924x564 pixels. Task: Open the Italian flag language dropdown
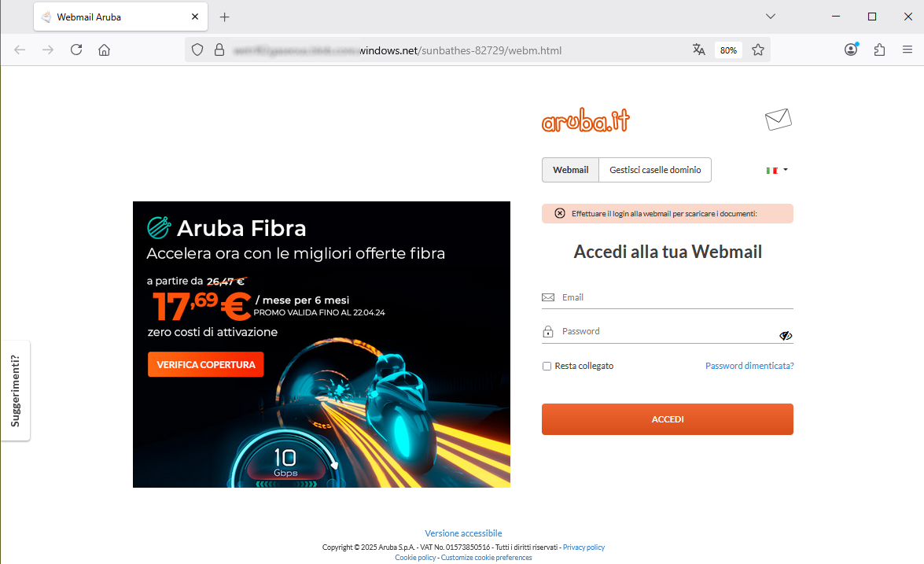777,171
